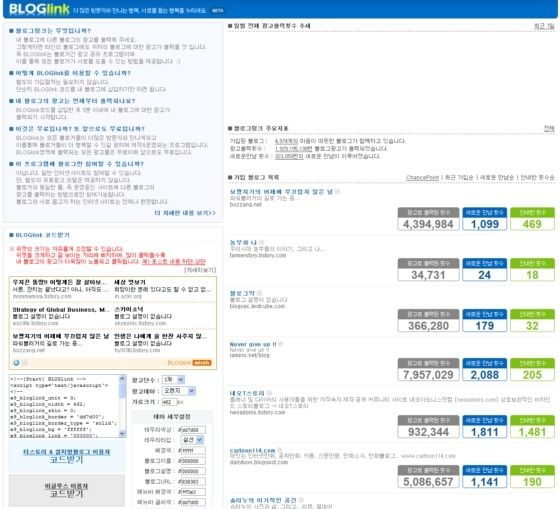This screenshot has height=509, width=560.
Task: Click the small icon beside the famerstory blog title
Action: pyautogui.click(x=261, y=243)
